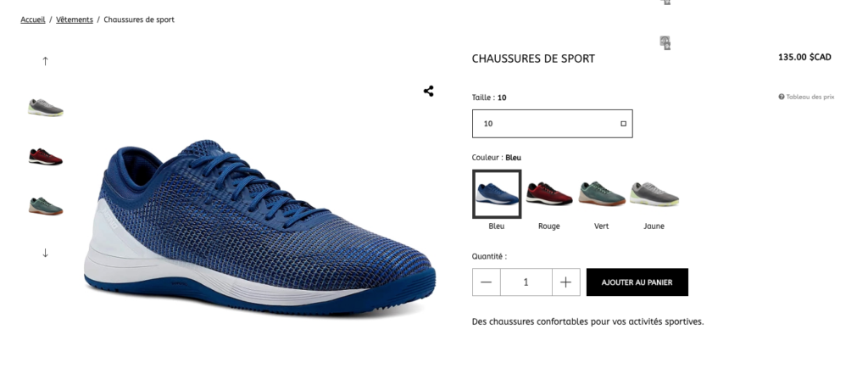Click the up arrow above the thumbnail list

[46, 61]
